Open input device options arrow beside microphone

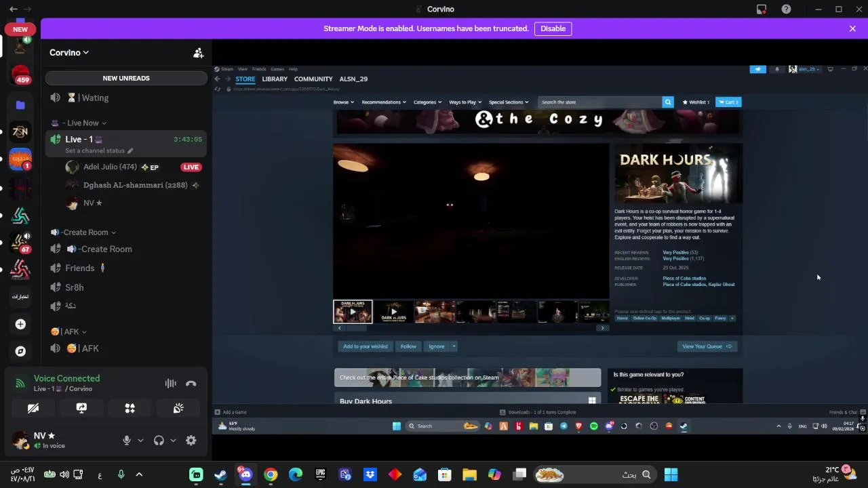tap(140, 440)
